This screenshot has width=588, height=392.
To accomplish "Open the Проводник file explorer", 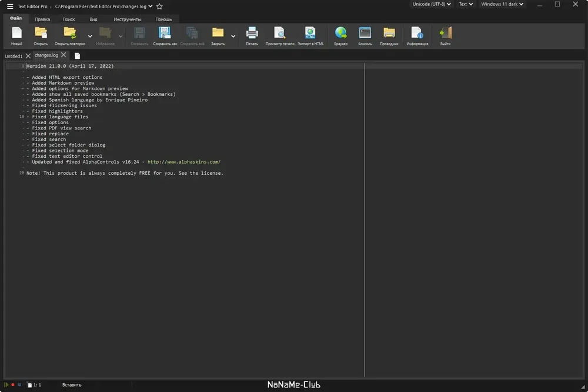I will pos(389,36).
